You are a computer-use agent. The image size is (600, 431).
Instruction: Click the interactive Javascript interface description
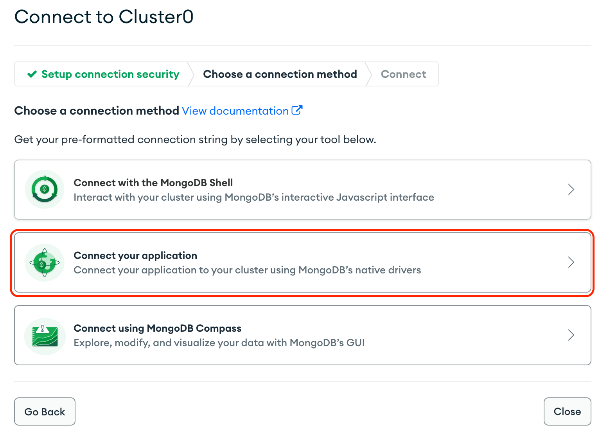254,197
